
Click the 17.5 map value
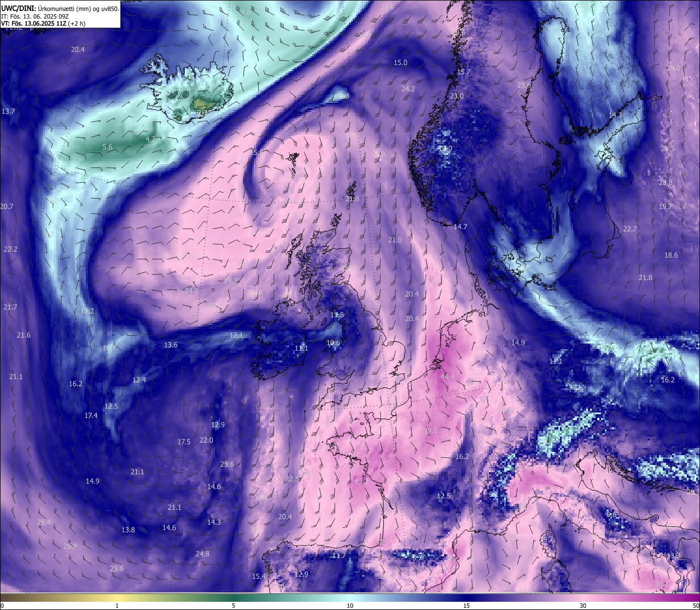[x=184, y=441]
